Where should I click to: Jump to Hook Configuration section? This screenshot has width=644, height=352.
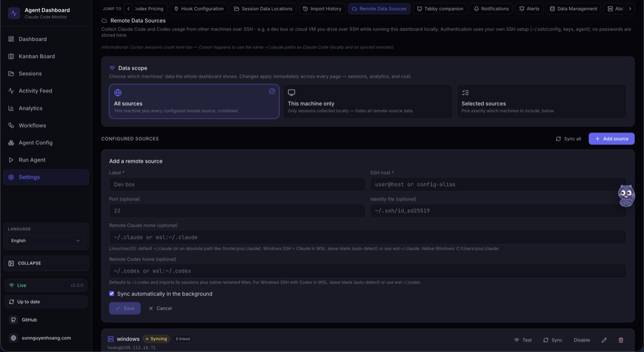pos(199,9)
